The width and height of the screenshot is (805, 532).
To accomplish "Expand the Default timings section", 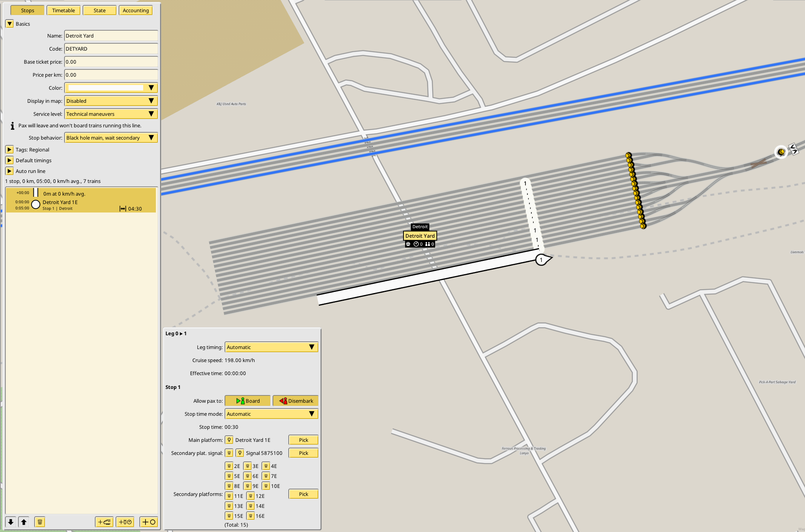I will pyautogui.click(x=10, y=160).
